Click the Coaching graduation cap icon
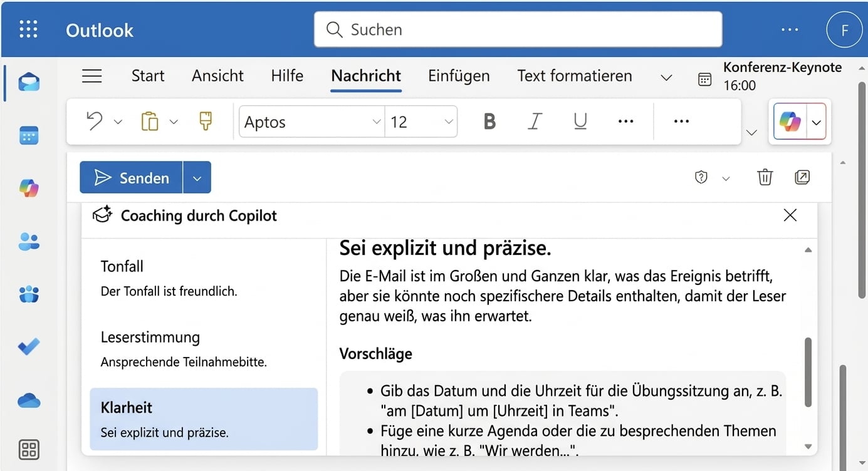 tap(102, 215)
